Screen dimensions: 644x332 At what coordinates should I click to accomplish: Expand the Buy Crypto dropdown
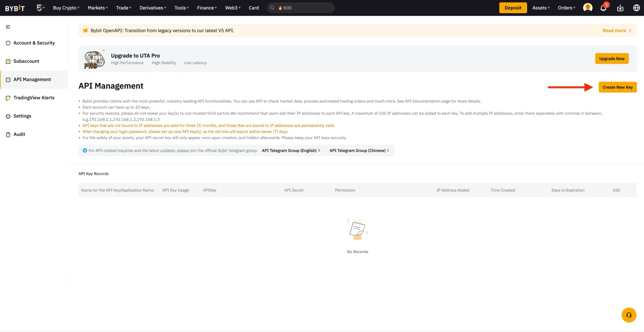pos(66,8)
